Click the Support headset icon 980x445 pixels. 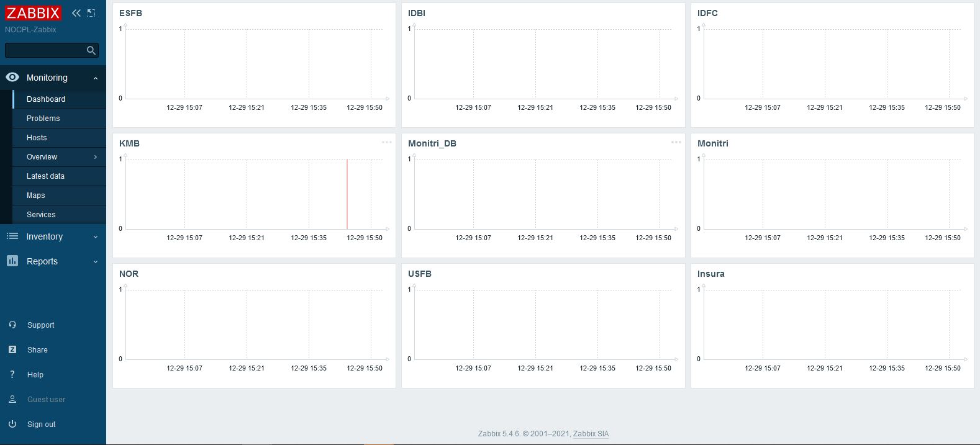click(12, 325)
